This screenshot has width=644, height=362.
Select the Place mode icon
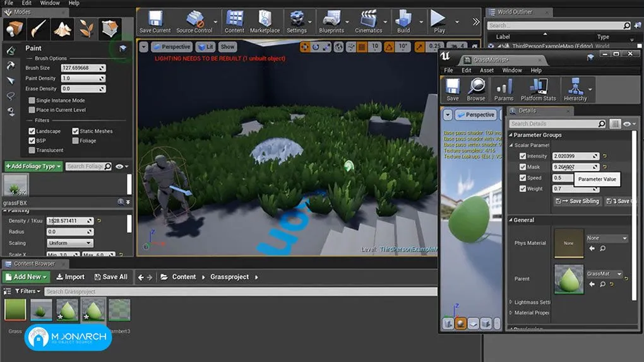pyautogui.click(x=15, y=29)
